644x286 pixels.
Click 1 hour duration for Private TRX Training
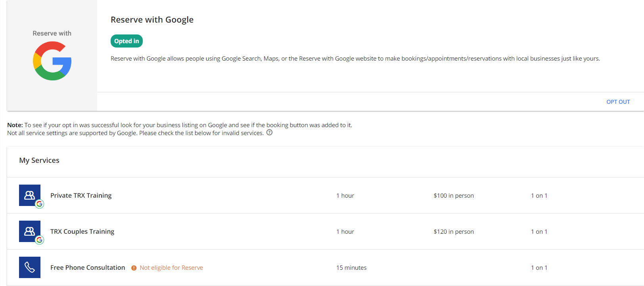345,196
